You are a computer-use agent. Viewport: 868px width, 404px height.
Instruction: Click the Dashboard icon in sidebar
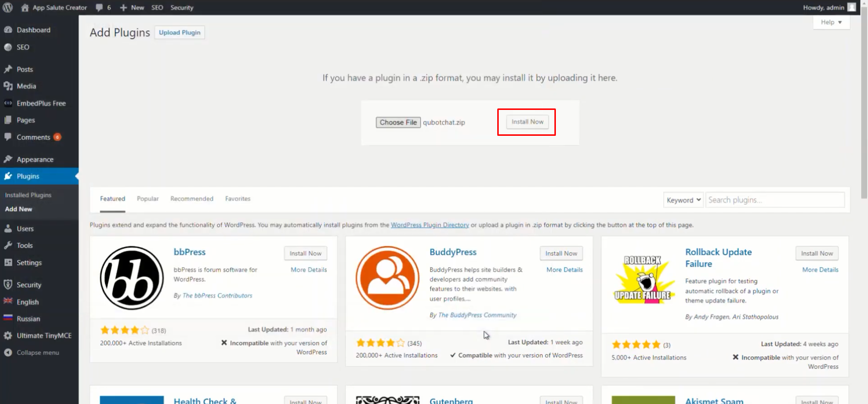[x=8, y=30]
